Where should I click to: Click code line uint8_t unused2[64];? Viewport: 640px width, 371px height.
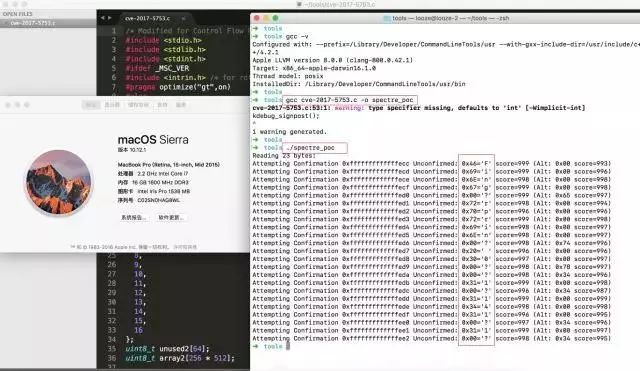(x=167, y=349)
